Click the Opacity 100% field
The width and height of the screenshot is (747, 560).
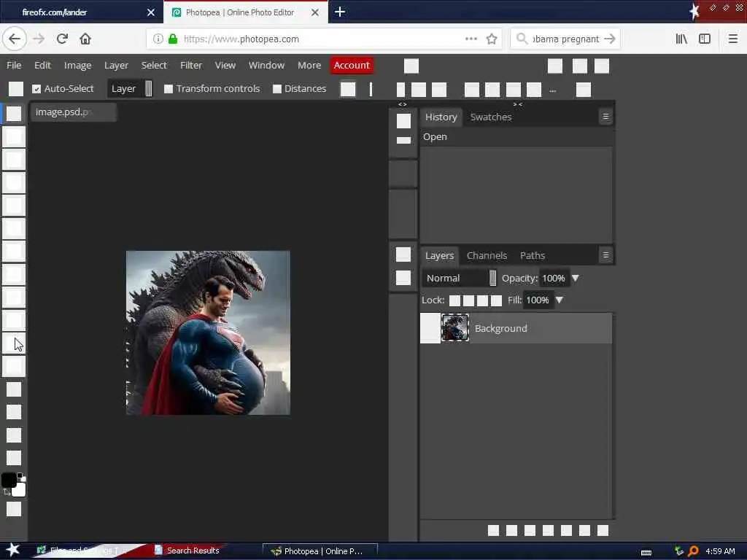554,278
